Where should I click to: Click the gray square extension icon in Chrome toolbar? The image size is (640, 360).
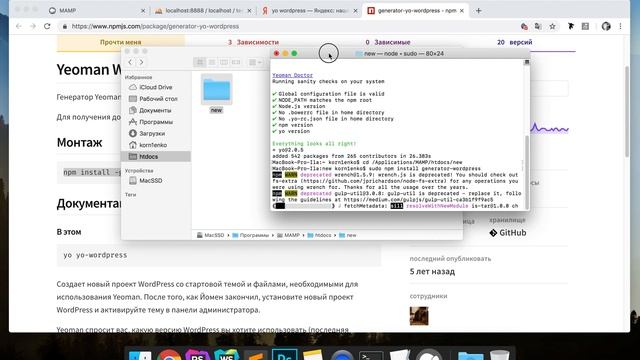tap(585, 26)
